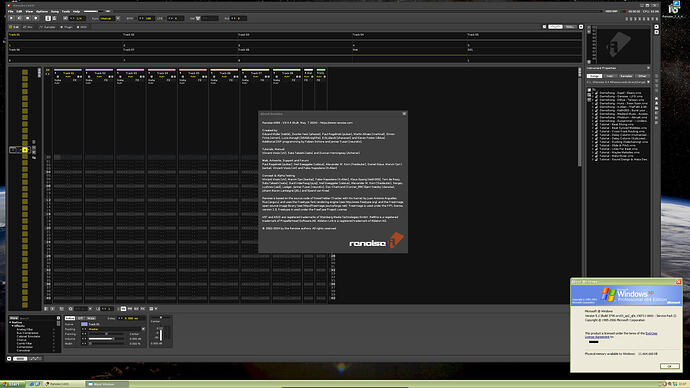Open the Windows Start menu
Image resolution: width=690 pixels, height=388 pixels.
click(x=12, y=384)
